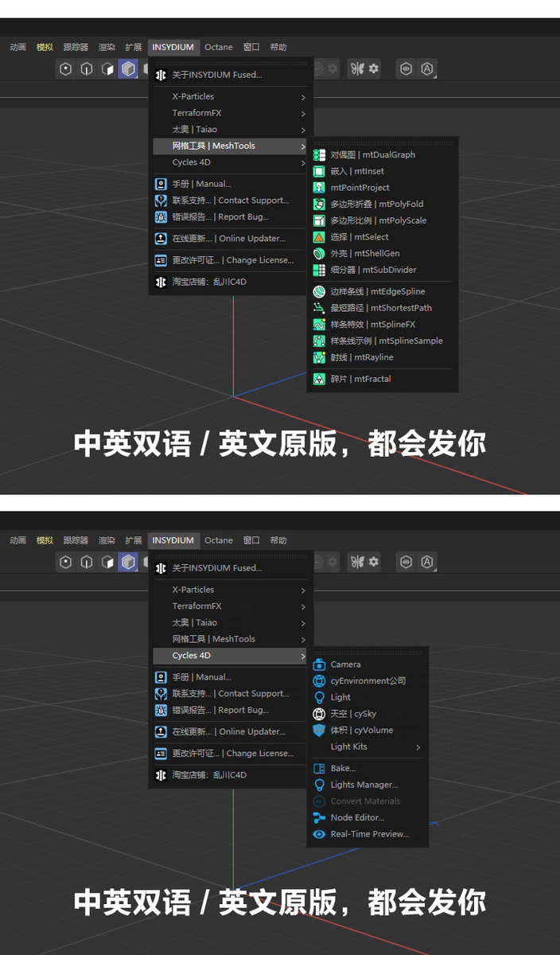Click Contact Support in upper panel
This screenshot has height=955, width=560.
click(231, 201)
